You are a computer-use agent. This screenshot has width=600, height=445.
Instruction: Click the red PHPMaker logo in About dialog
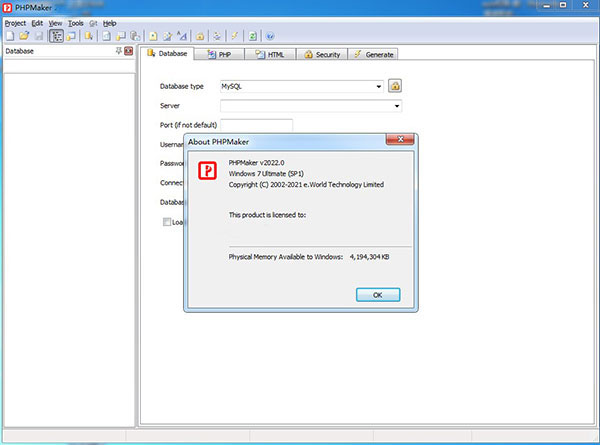(207, 170)
